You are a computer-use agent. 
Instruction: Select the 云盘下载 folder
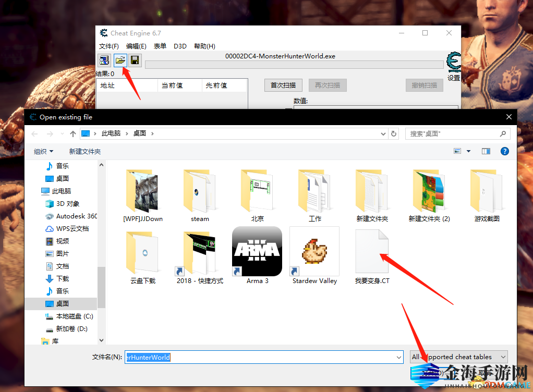point(143,258)
